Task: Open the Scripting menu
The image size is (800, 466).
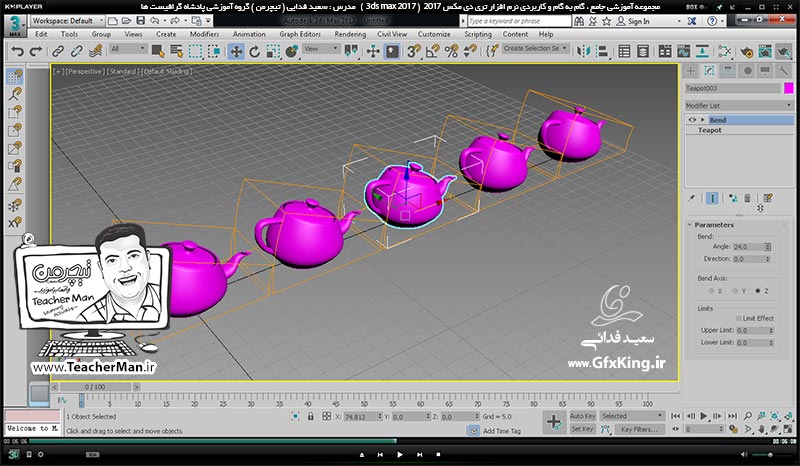Action: (x=478, y=34)
